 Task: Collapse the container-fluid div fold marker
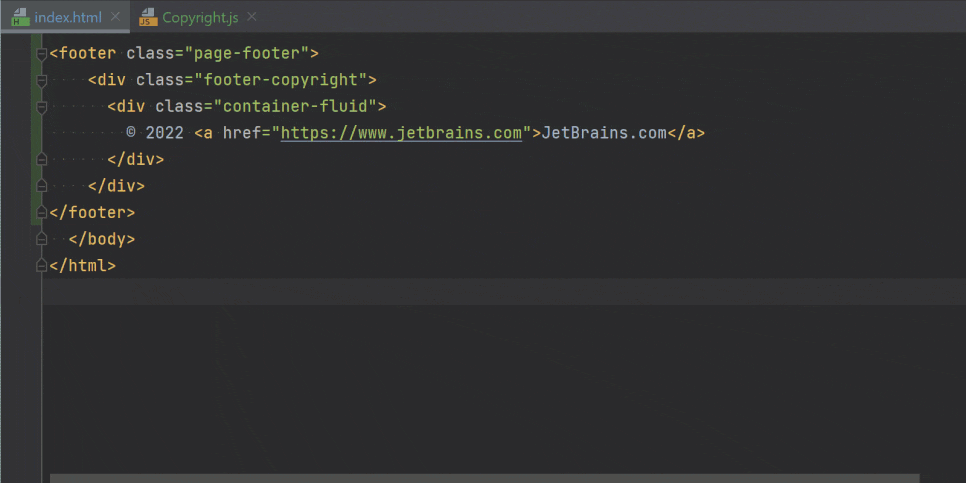tap(41, 107)
